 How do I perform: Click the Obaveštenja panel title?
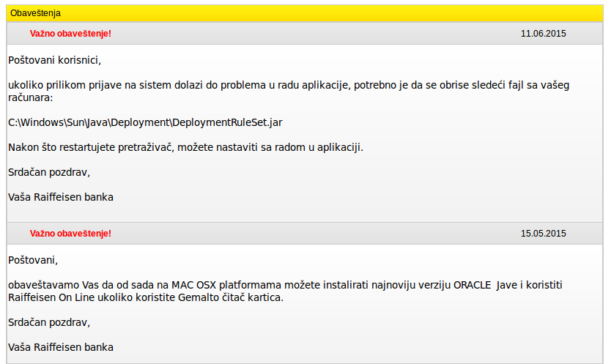(x=36, y=13)
